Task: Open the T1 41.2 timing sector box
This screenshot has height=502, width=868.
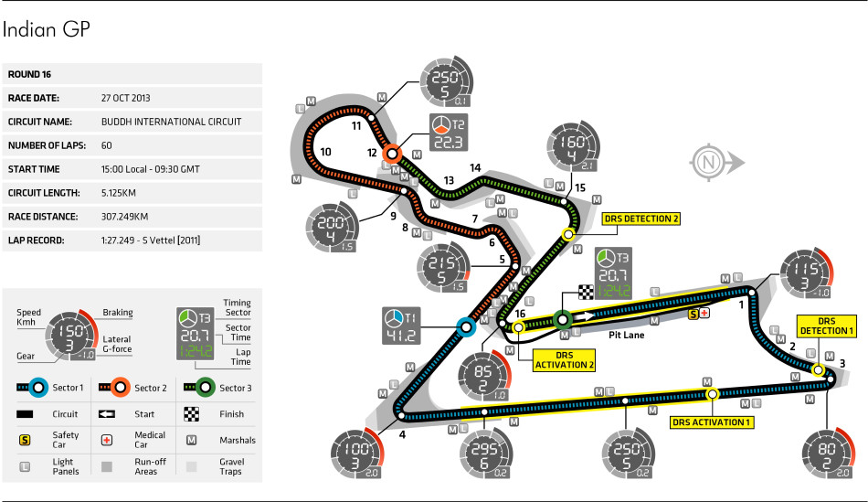Action: [x=401, y=326]
